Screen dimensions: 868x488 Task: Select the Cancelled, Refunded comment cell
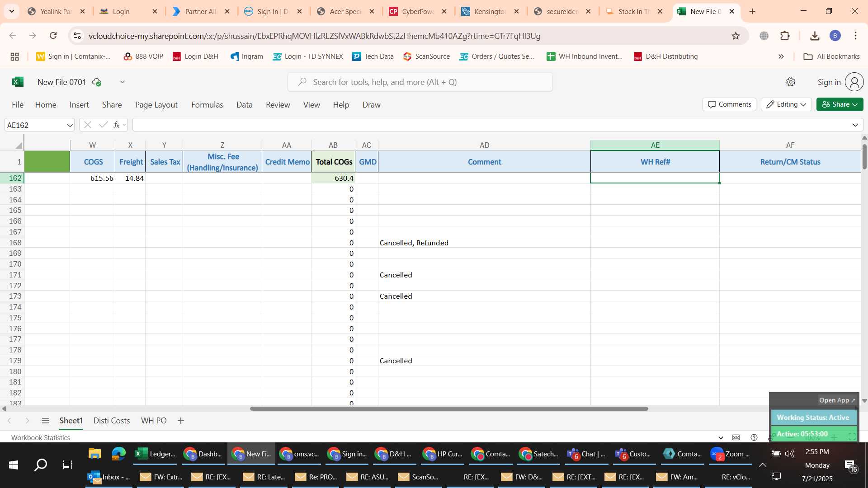pos(484,243)
